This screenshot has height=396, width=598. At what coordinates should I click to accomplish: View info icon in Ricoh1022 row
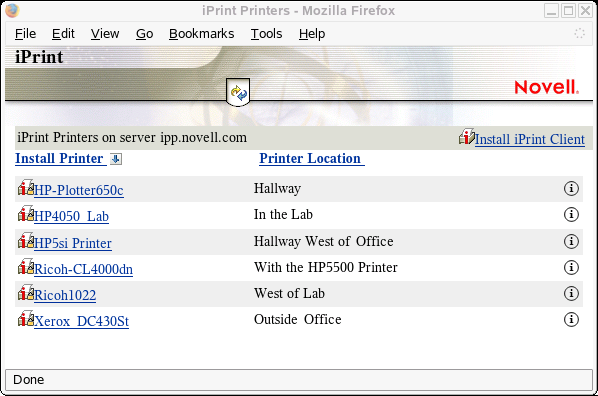tap(571, 293)
